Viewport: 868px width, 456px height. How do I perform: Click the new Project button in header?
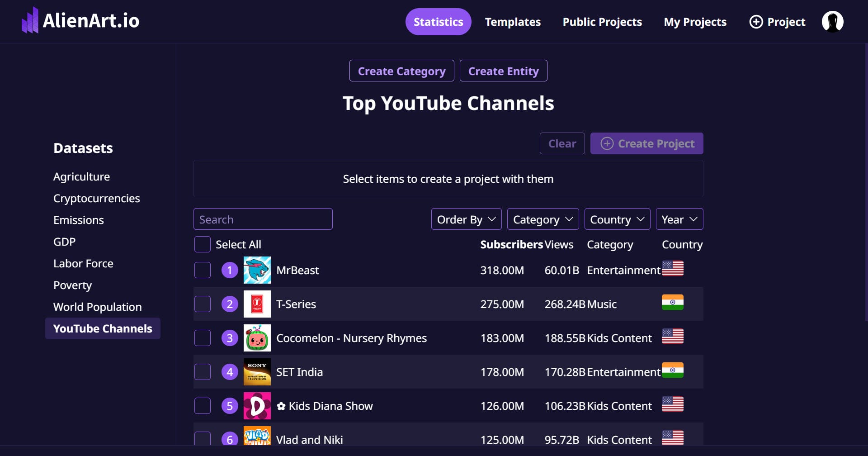[777, 22]
